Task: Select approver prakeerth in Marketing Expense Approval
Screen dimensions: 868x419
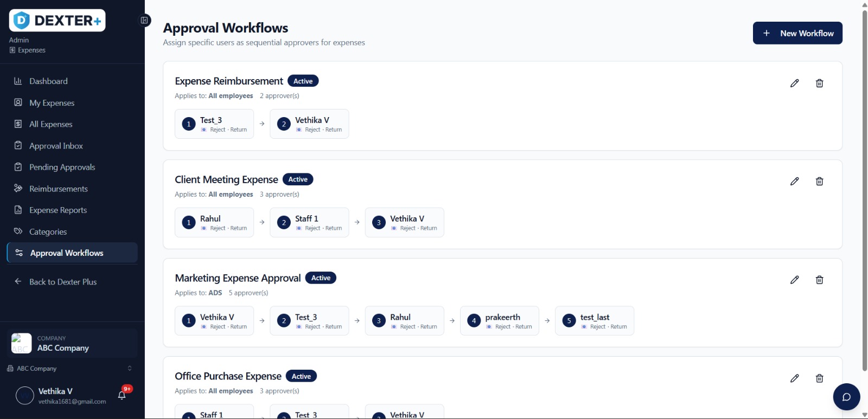Action: click(500, 321)
